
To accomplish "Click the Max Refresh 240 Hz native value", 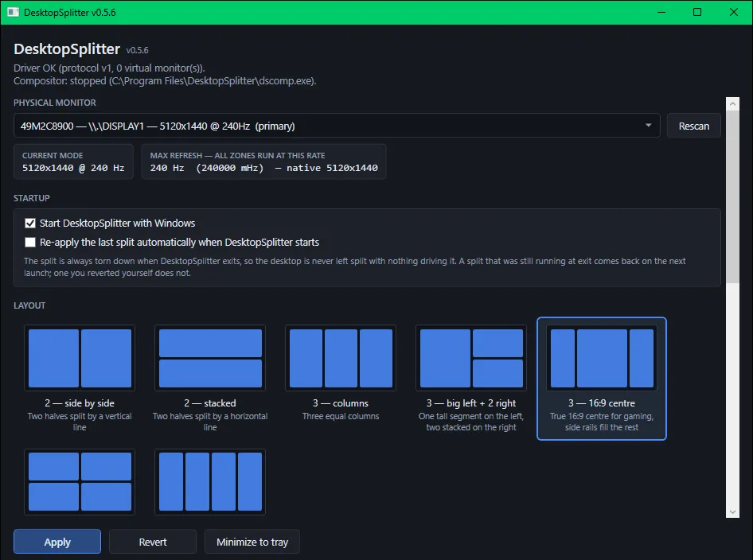I will pyautogui.click(x=263, y=168).
